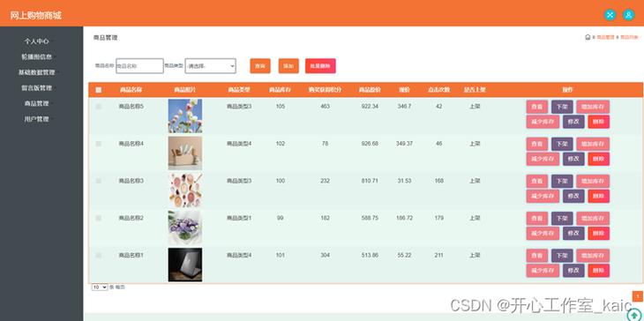Click 下架 for 商品名称1
This screenshot has height=321, width=644.
[x=562, y=256]
